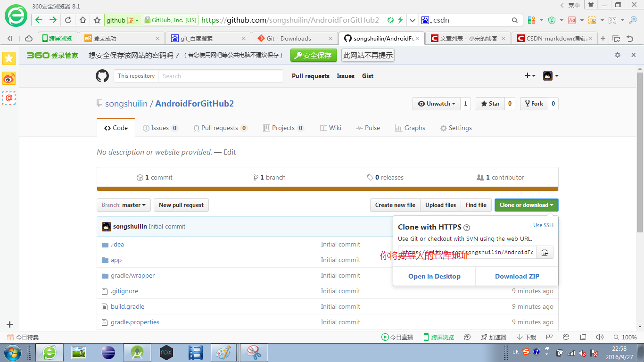Open Pulse tab
644x362 pixels.
[x=368, y=128]
